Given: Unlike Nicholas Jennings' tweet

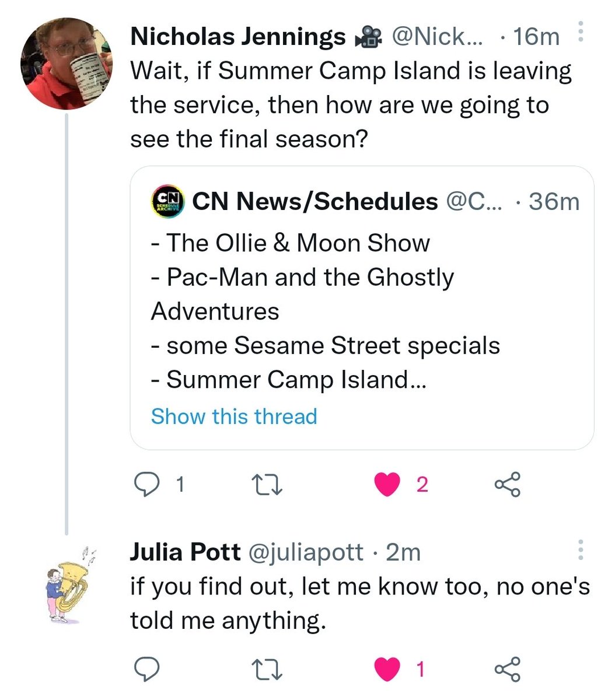Looking at the screenshot, I should coord(386,484).
